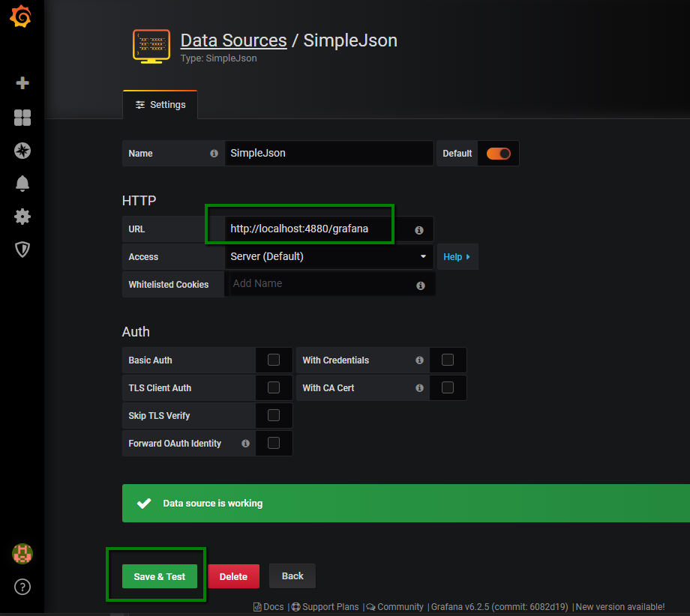
Task: Toggle the Default data source switch
Action: point(498,154)
